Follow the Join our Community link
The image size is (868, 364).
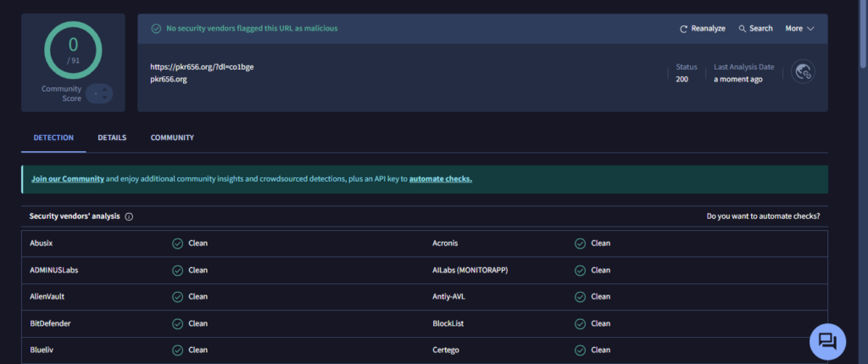(68, 179)
